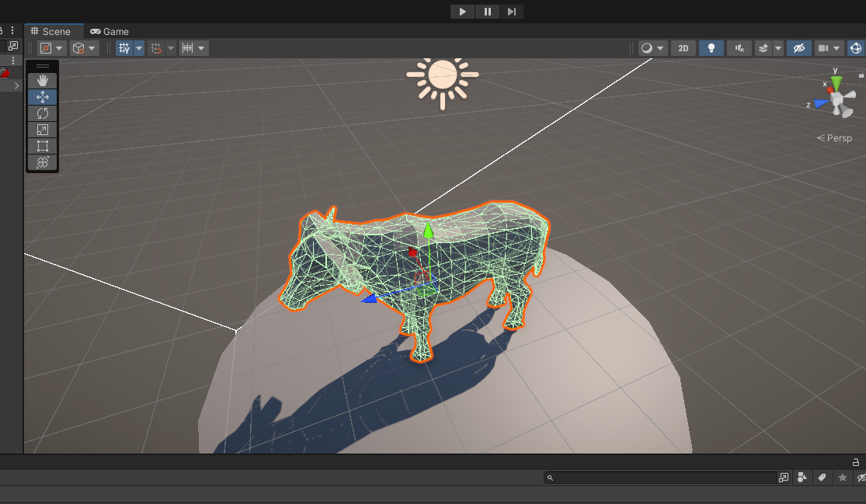Viewport: 866px width, 504px height.
Task: Select the Rotate tool
Action: 43,113
